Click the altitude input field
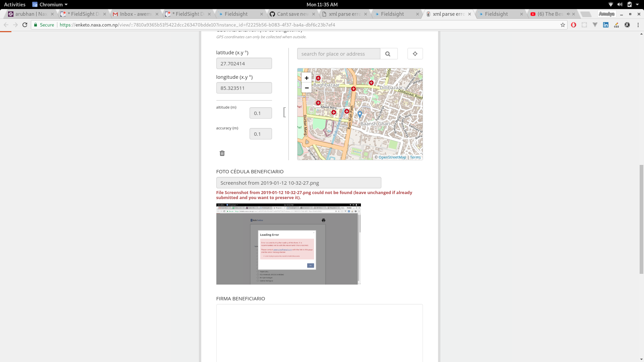644x362 pixels. tap(261, 113)
